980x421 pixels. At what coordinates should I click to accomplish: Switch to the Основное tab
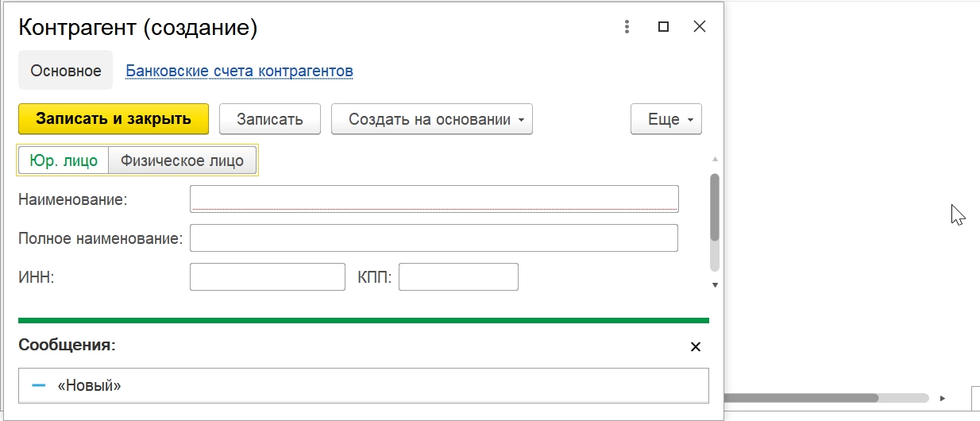(66, 71)
